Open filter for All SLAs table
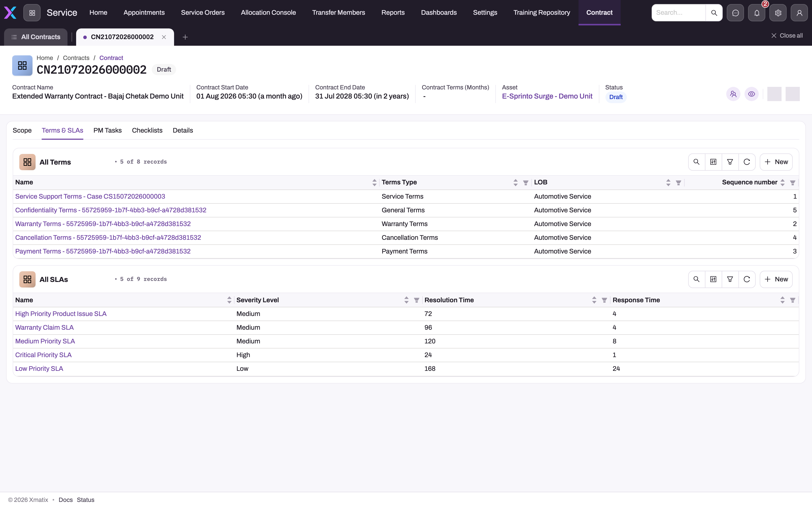The height and width of the screenshot is (508, 812). click(x=730, y=279)
